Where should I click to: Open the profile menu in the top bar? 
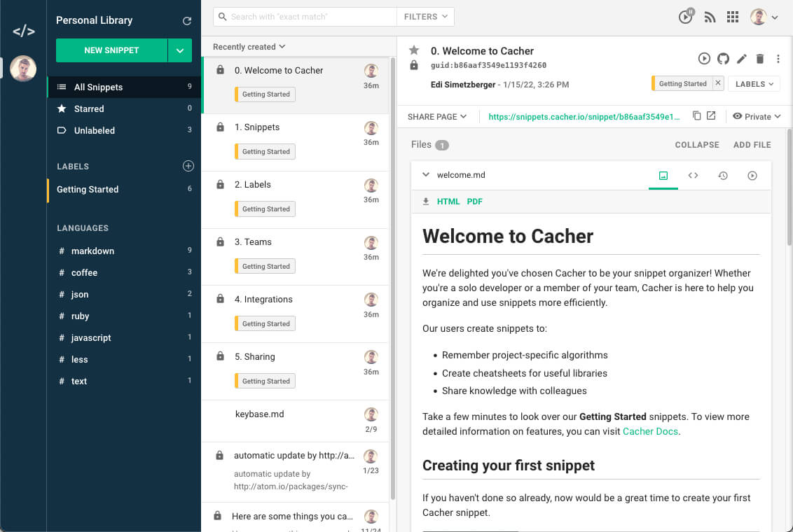764,17
